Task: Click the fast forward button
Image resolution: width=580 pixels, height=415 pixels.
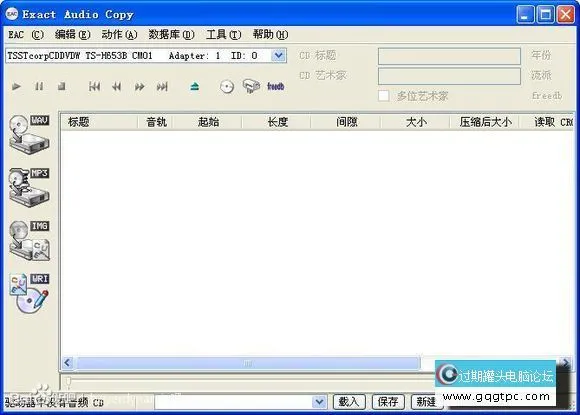Action: pyautogui.click(x=139, y=87)
